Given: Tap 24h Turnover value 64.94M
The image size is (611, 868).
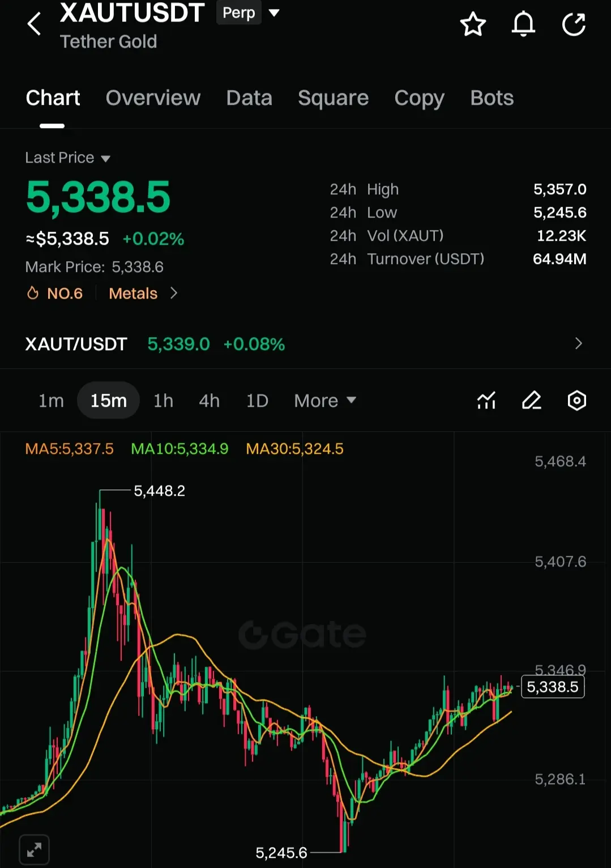Looking at the screenshot, I should tap(559, 259).
